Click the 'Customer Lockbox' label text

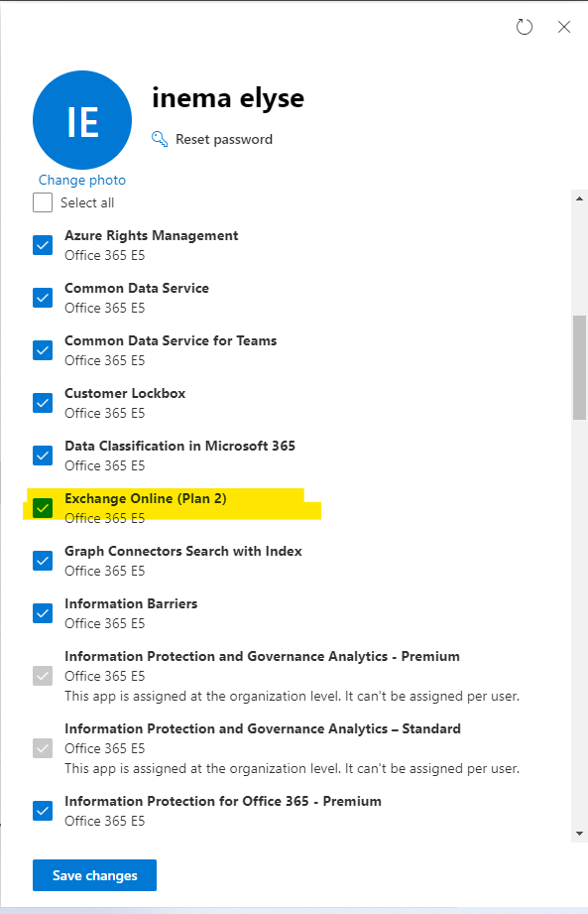click(x=125, y=393)
